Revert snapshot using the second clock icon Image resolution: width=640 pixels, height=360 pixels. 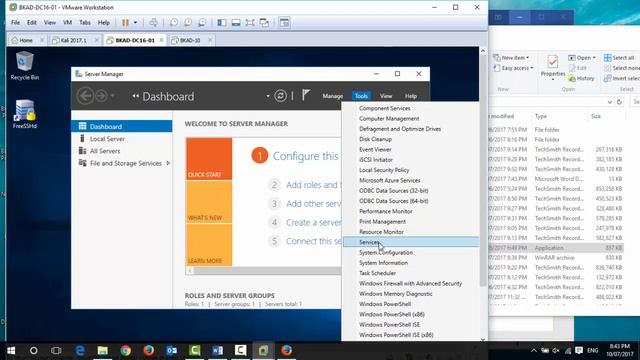tap(188, 22)
